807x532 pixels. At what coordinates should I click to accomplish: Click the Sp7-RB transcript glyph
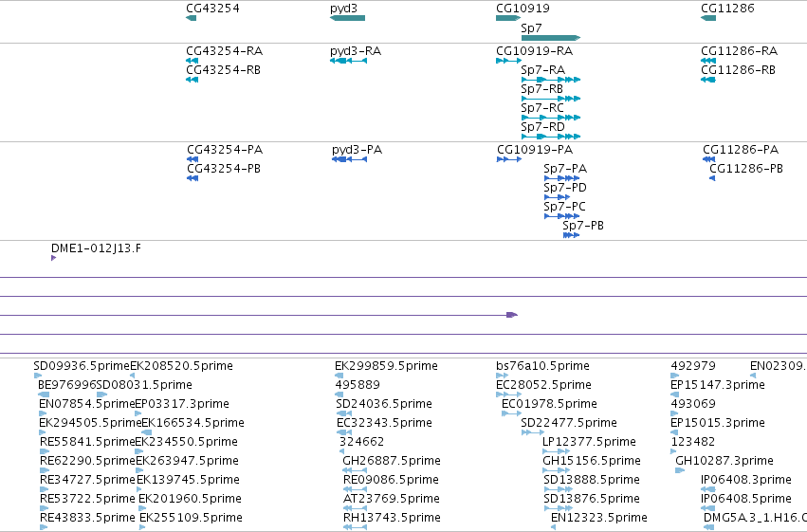click(551, 99)
